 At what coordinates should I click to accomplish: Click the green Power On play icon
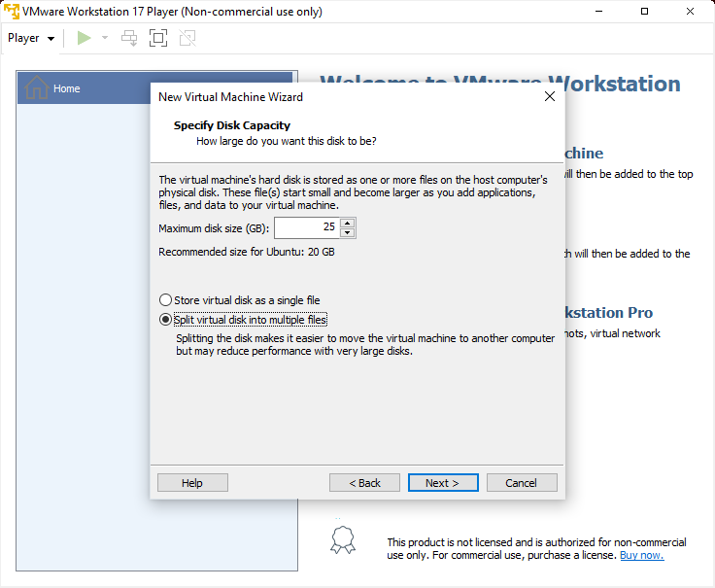84,38
